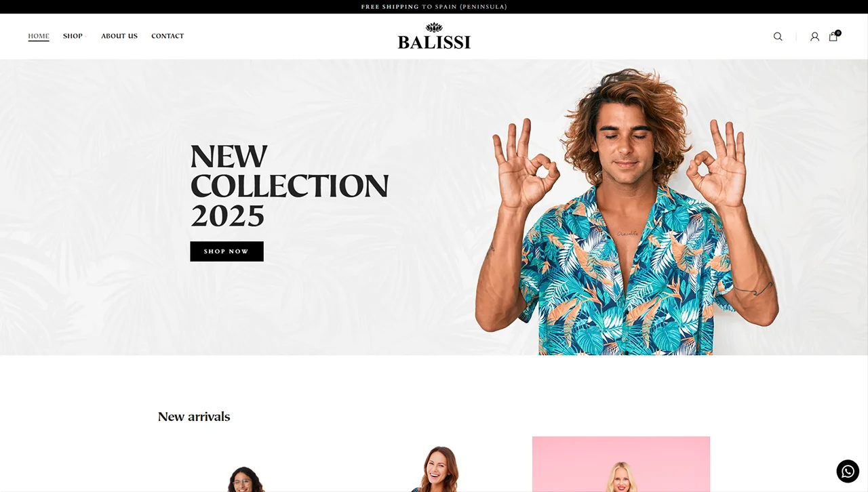Click the lotus emblem above the Balissi name
The image size is (868, 492).
point(434,28)
